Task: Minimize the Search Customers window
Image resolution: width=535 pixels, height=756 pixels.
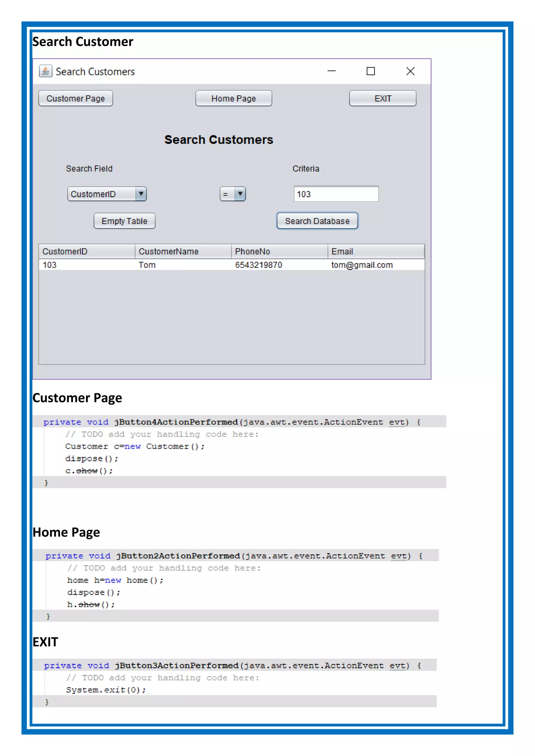Action: coord(332,71)
